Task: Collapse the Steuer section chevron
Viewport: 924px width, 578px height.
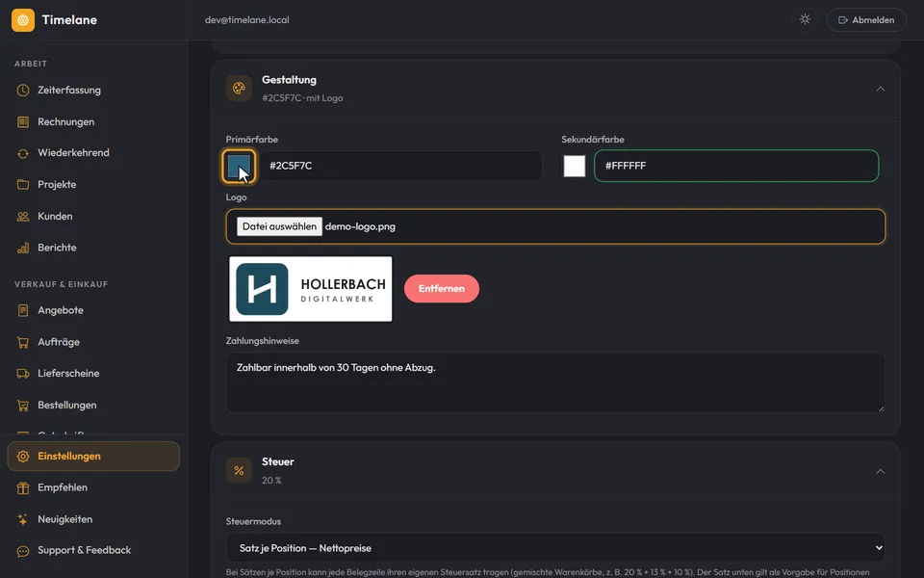Action: (881, 471)
